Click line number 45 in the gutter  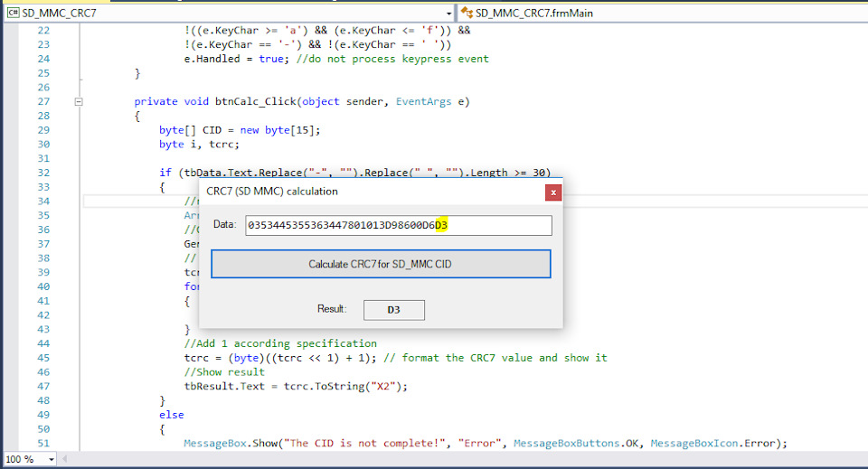coord(43,358)
